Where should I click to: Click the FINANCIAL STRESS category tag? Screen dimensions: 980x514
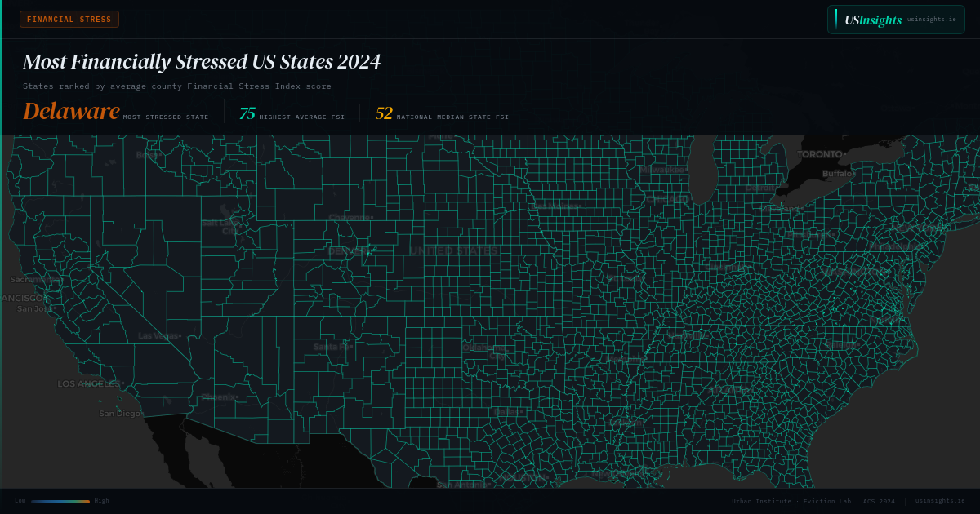coord(69,20)
